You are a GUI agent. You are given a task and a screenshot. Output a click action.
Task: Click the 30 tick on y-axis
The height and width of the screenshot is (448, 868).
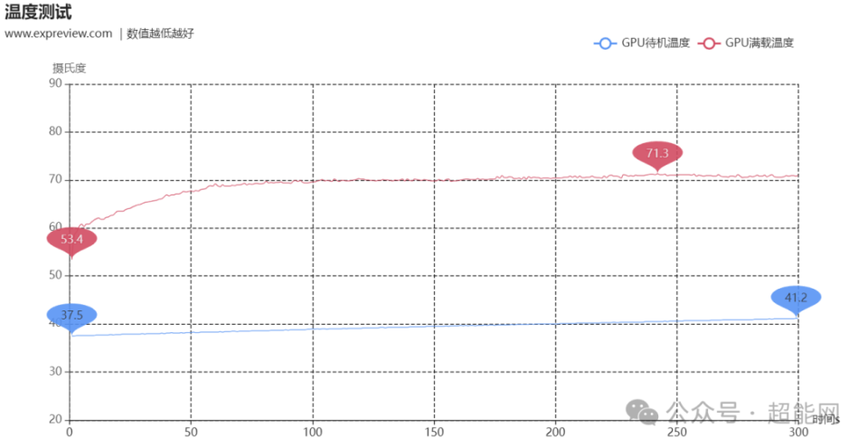click(x=55, y=371)
